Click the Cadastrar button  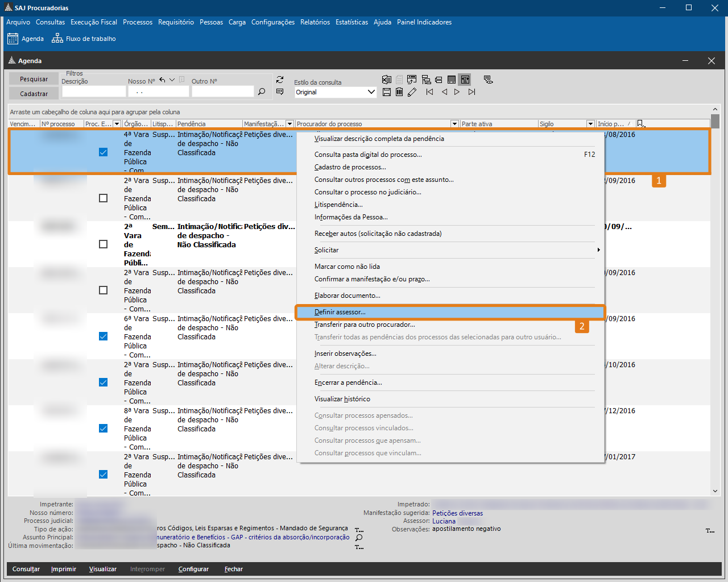[34, 94]
